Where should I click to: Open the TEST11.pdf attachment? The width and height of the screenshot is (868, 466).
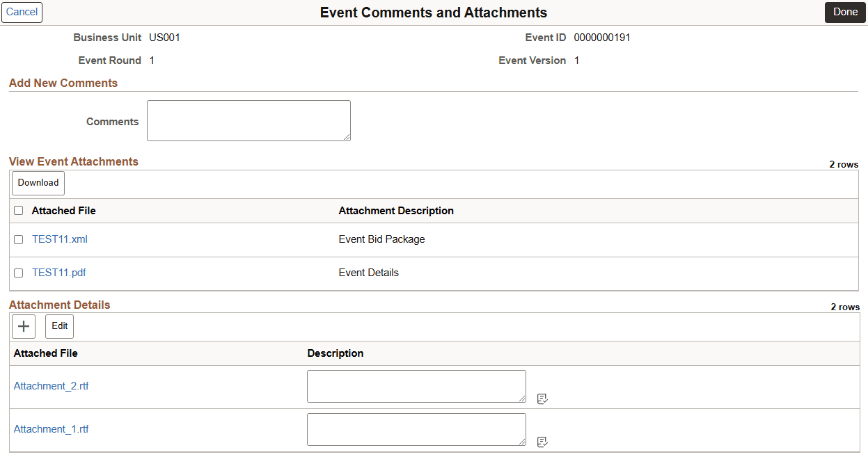(x=58, y=273)
